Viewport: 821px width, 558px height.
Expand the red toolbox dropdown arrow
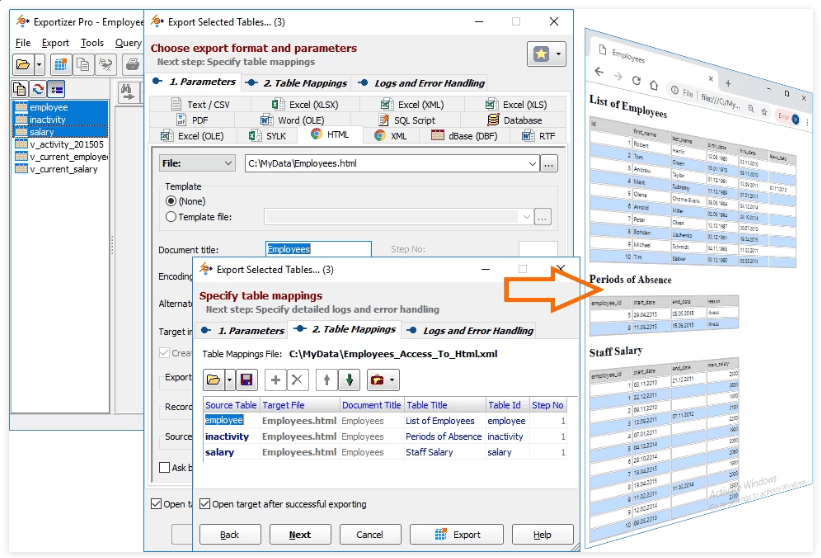point(393,380)
